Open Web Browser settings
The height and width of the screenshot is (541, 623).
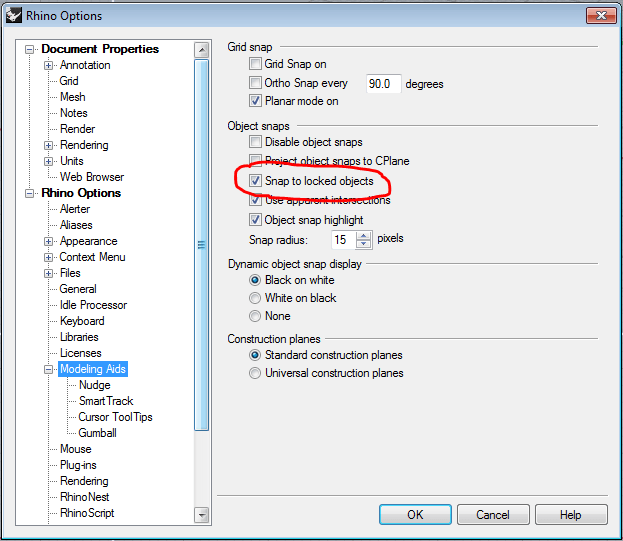[x=92, y=177]
